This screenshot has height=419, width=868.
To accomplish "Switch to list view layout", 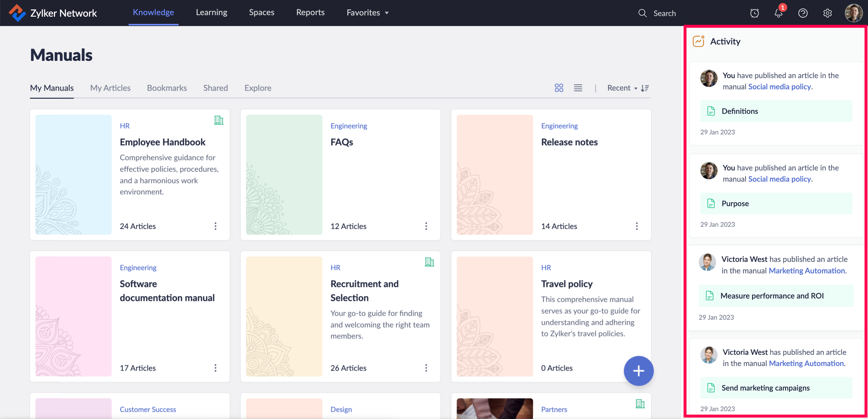I will [578, 88].
